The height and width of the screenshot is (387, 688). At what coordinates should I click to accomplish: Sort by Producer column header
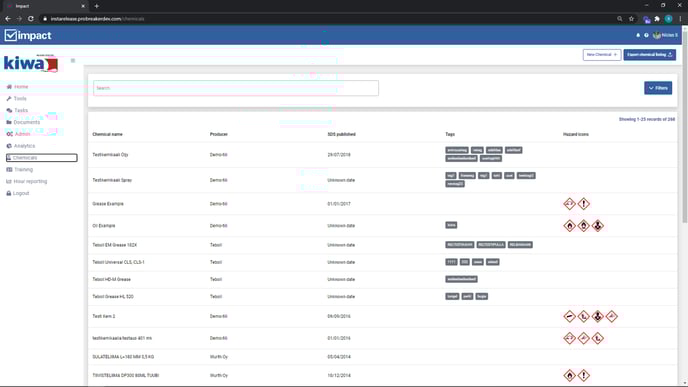click(219, 134)
